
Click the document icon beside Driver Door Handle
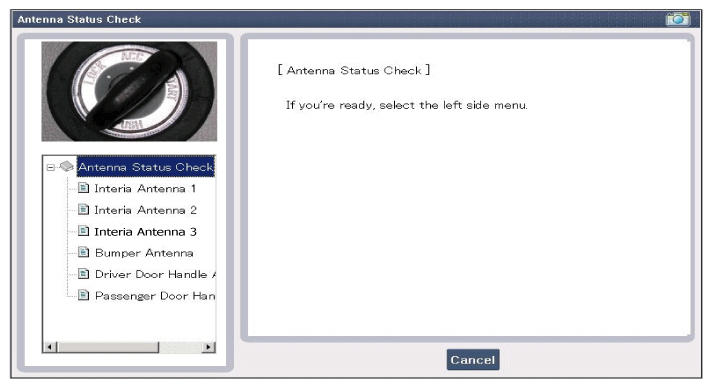[83, 274]
